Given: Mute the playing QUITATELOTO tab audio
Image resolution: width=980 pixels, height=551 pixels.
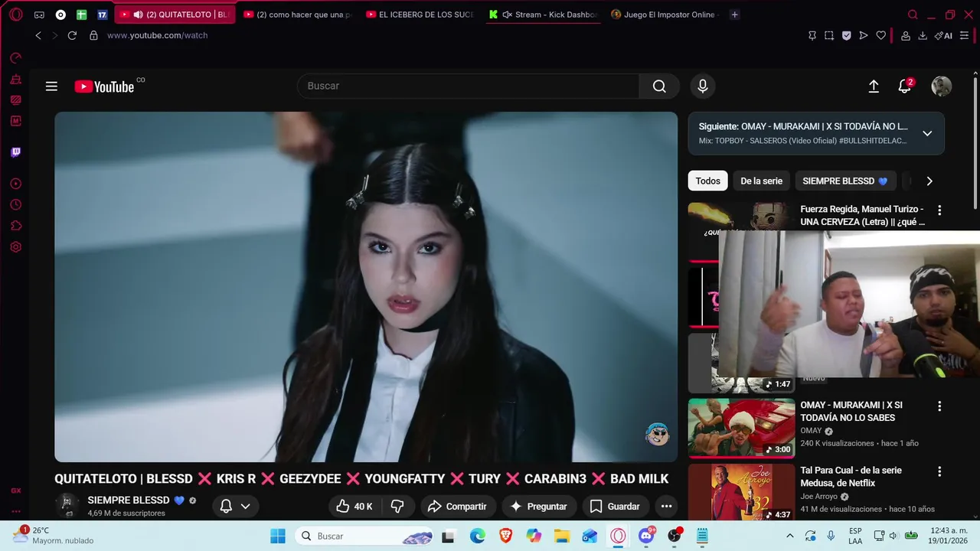Looking at the screenshot, I should [x=138, y=15].
